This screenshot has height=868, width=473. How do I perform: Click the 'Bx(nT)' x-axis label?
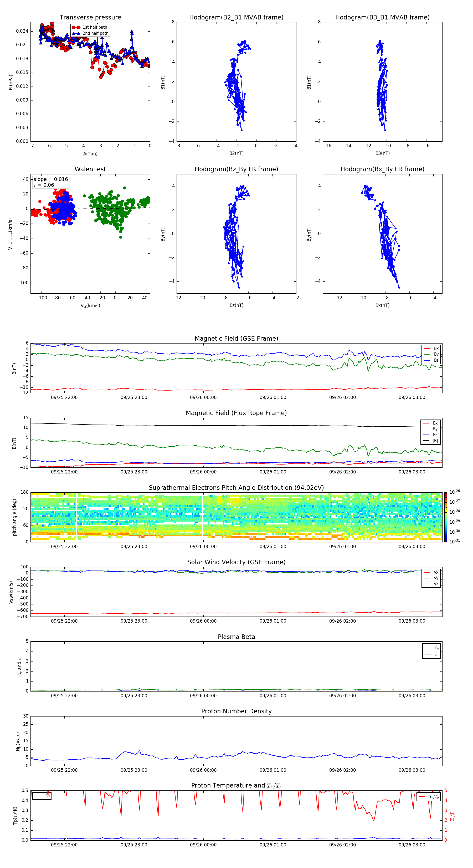coord(382,305)
